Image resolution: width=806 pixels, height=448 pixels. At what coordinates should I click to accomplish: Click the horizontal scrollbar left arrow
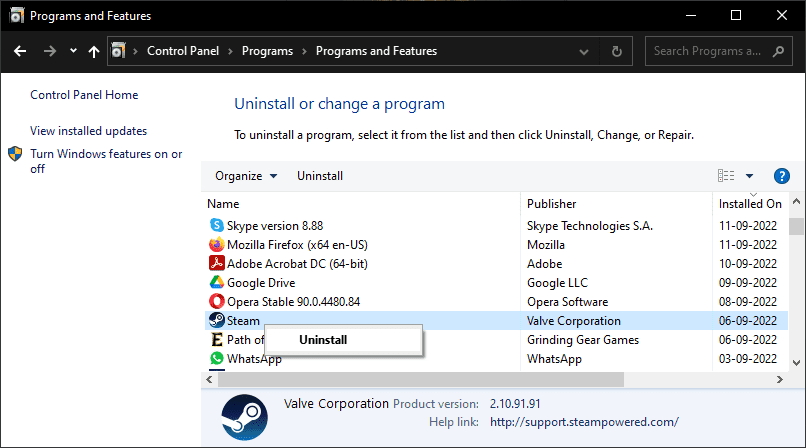click(209, 380)
